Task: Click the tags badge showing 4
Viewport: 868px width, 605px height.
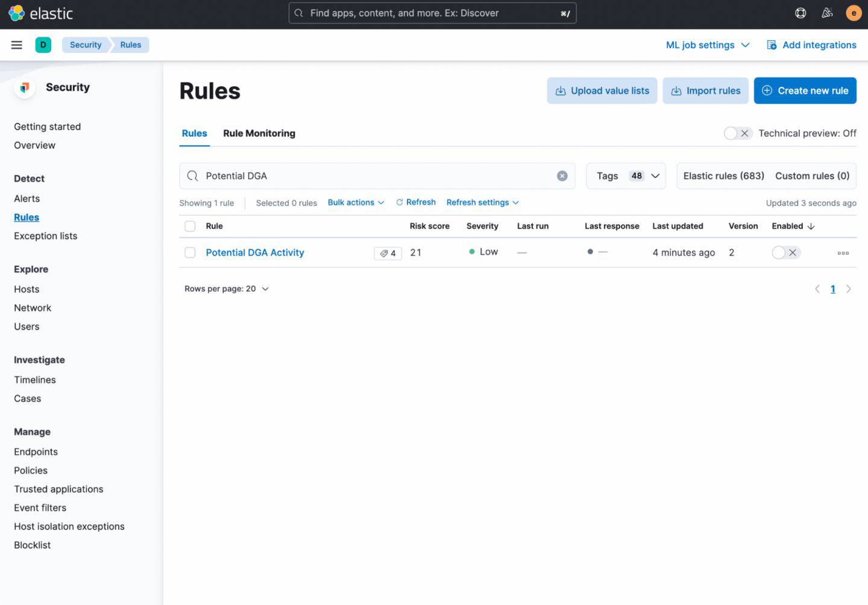Action: [x=388, y=253]
